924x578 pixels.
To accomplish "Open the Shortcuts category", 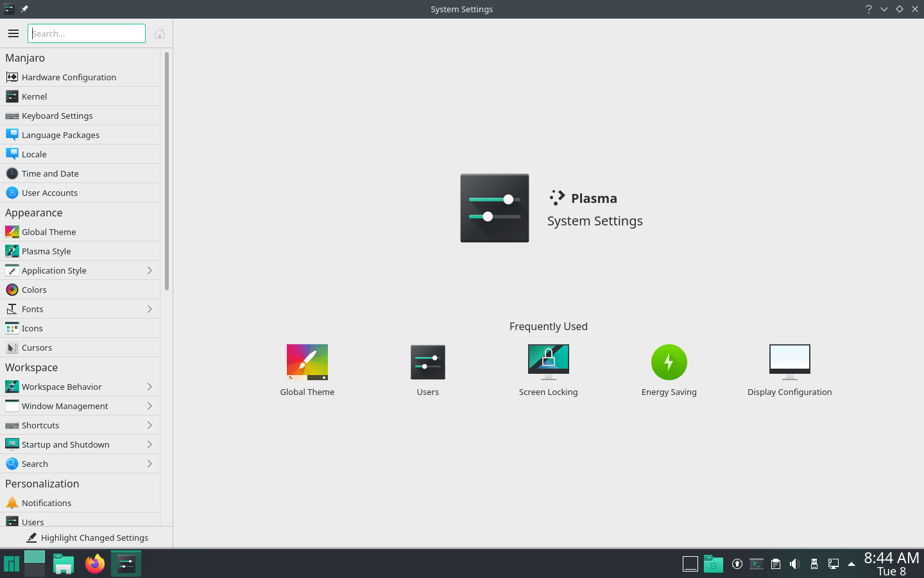I will pos(80,425).
